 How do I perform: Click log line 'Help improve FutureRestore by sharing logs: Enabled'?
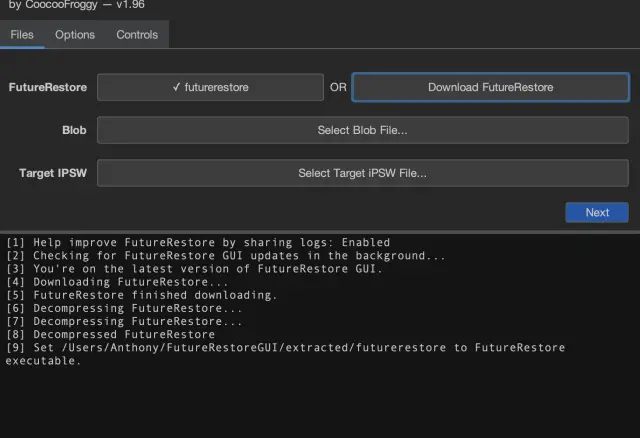coord(198,242)
